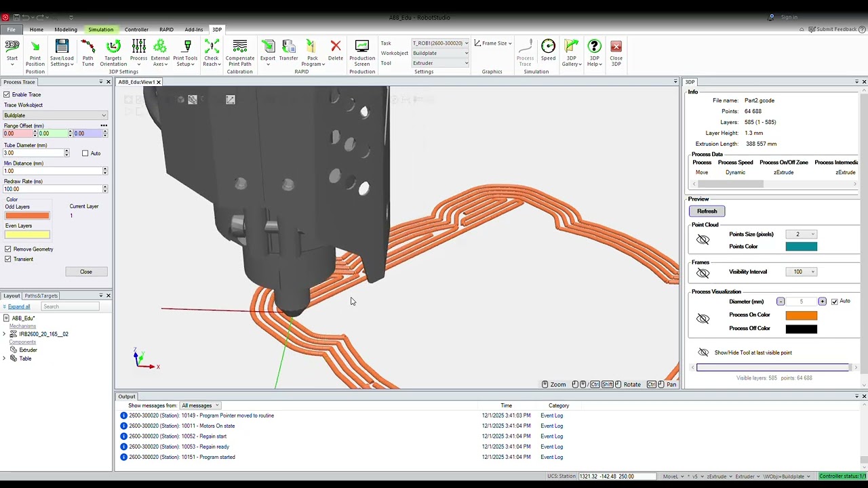
Task: Select the Table item in Layout tree
Action: tap(25, 359)
